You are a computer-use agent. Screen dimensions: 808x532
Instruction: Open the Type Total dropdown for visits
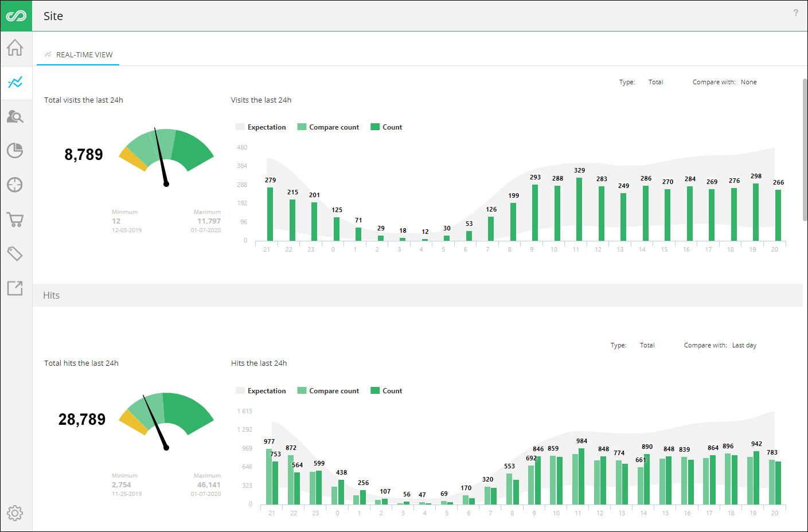[x=655, y=82]
